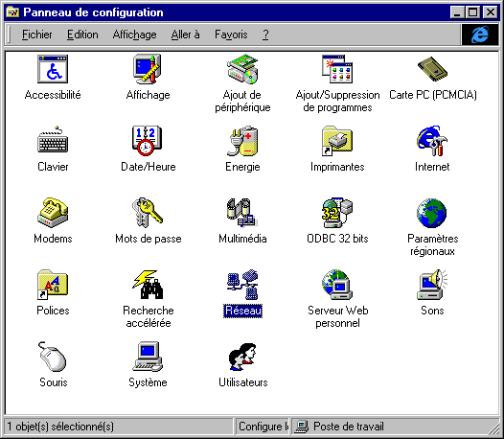Select the Energie battery icon
The width and height of the screenshot is (504, 439).
242,141
